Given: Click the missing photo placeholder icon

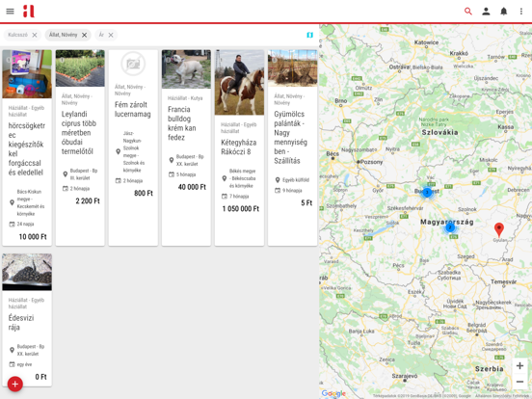Looking at the screenshot, I should point(133,64).
